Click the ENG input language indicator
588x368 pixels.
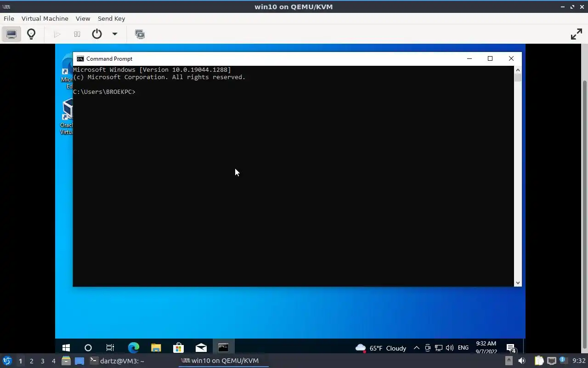pos(463,348)
